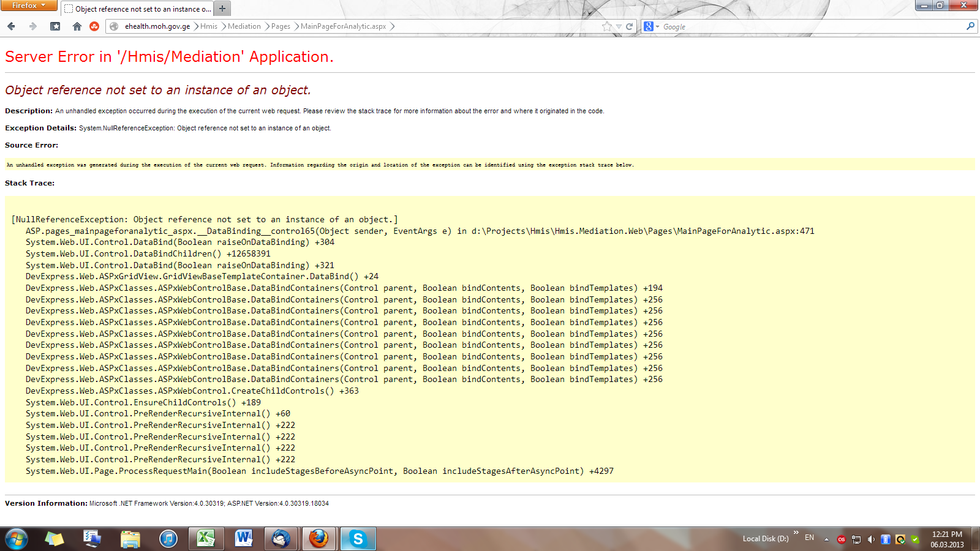Click the search magnifier icon in Google box
Image resolution: width=980 pixels, height=551 pixels.
coord(970,26)
